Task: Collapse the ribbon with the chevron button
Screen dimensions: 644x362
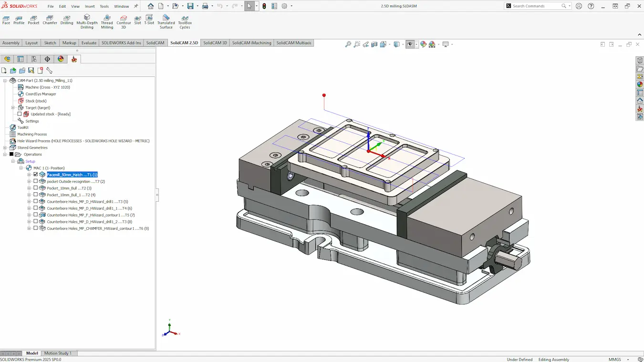Action: [640, 34]
